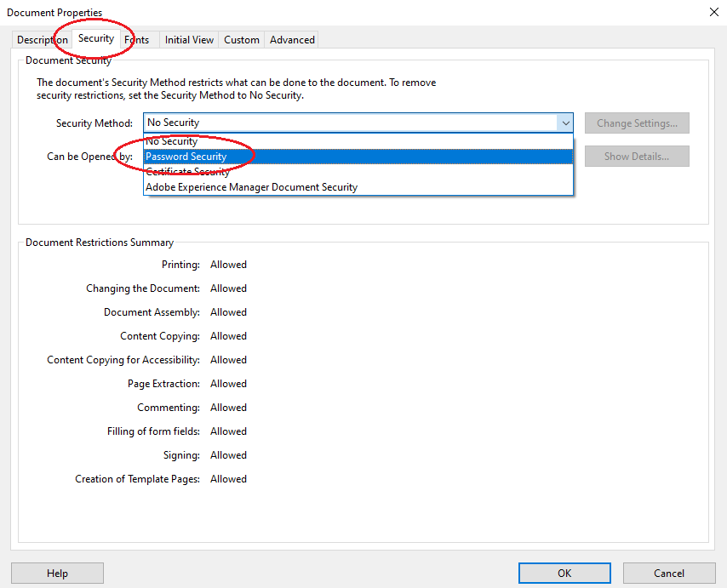
Task: Click the Security Method combo box field
Action: coord(349,123)
